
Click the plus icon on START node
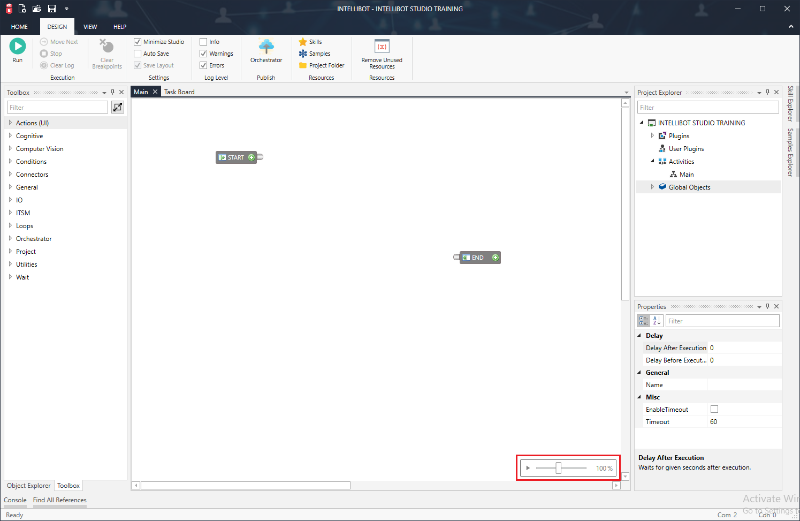(x=252, y=157)
